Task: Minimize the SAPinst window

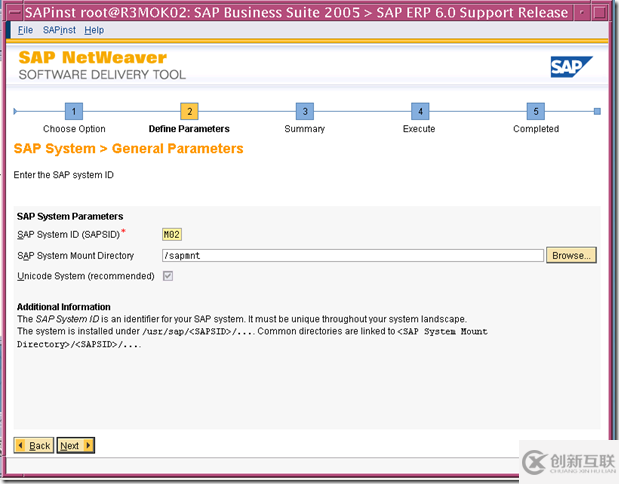Action: [581, 13]
